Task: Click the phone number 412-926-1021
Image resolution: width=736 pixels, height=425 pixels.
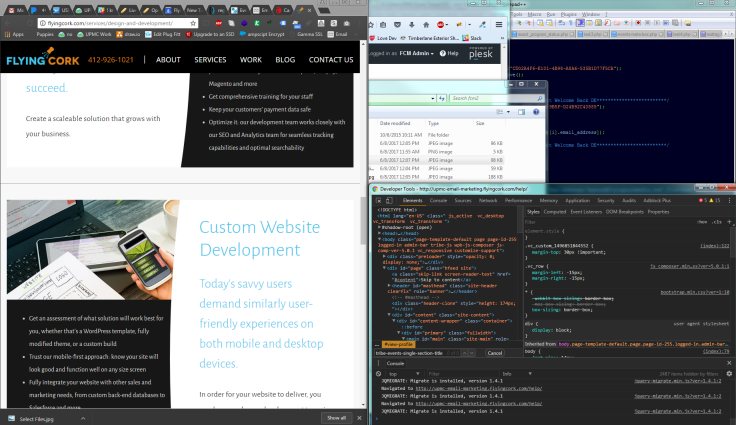Action: [x=110, y=60]
